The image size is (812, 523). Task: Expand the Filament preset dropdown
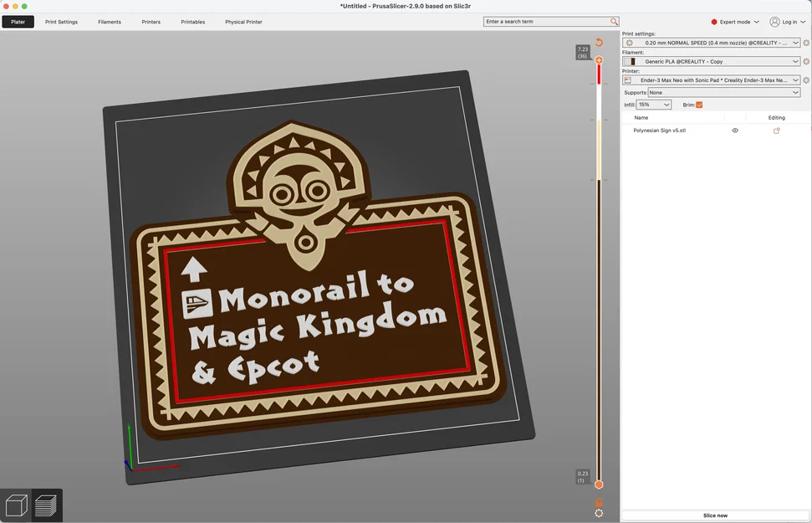pyautogui.click(x=711, y=62)
